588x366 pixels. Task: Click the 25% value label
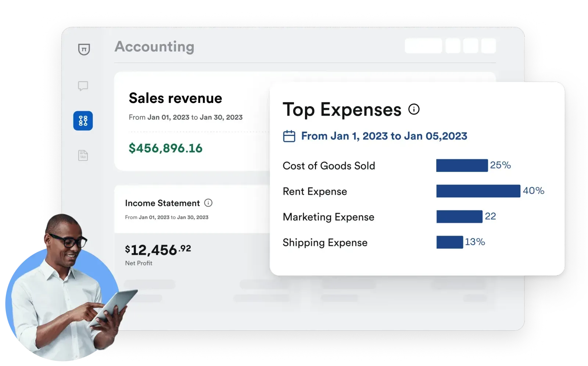click(x=501, y=165)
